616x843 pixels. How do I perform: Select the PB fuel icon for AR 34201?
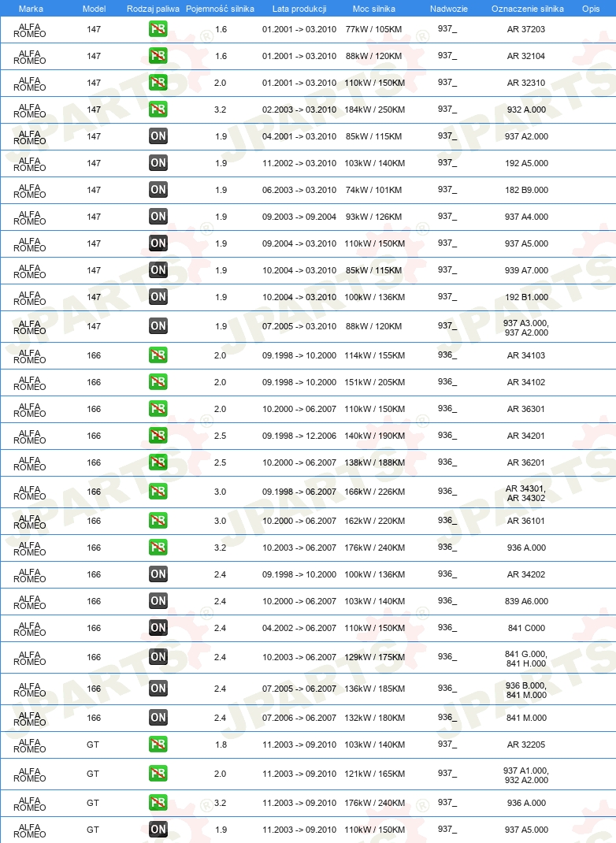click(158, 436)
